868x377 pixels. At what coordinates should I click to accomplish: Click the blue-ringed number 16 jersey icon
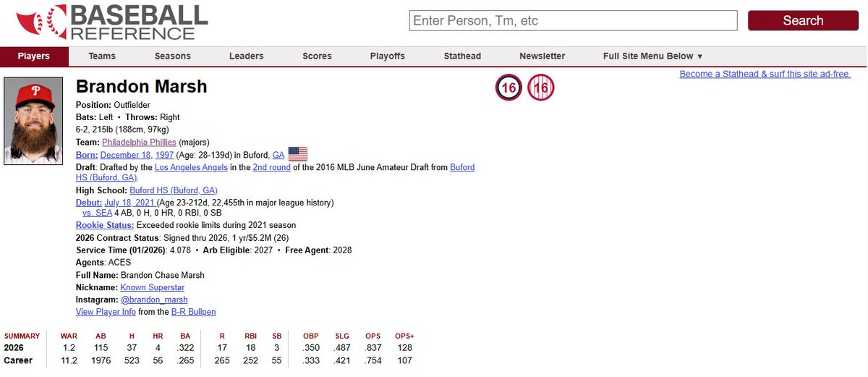[509, 88]
